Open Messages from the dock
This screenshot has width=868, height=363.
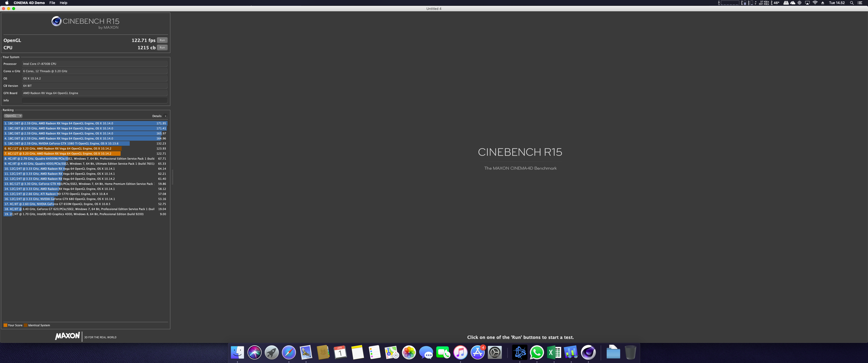(x=426, y=353)
